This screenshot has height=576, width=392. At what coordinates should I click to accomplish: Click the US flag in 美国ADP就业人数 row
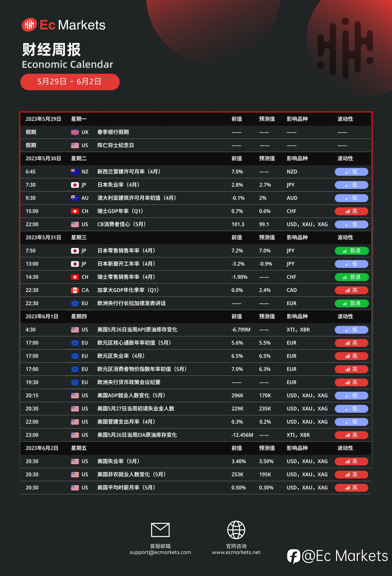75,395
